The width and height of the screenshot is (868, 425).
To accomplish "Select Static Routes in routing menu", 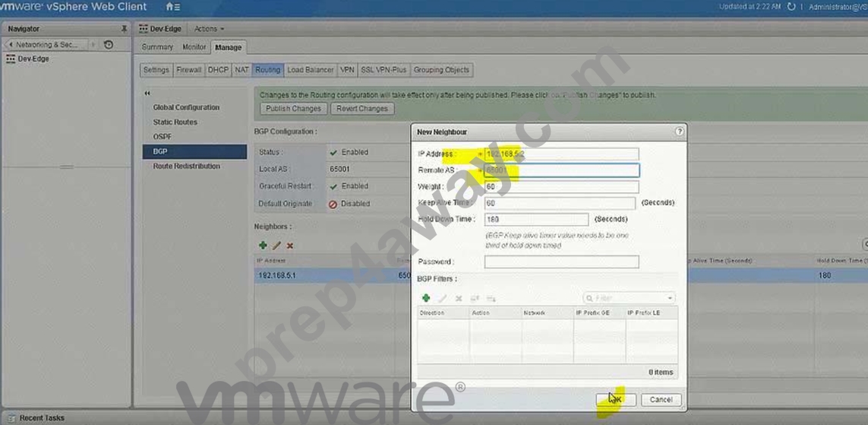I will click(x=175, y=122).
